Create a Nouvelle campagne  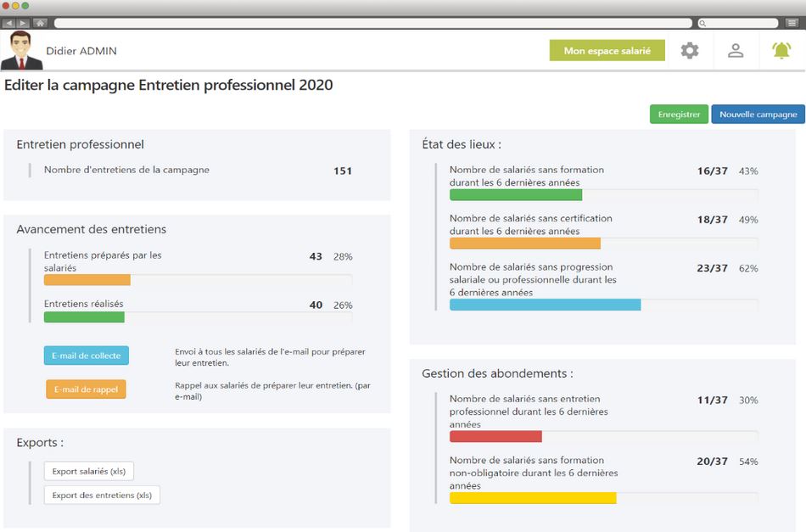(x=758, y=114)
